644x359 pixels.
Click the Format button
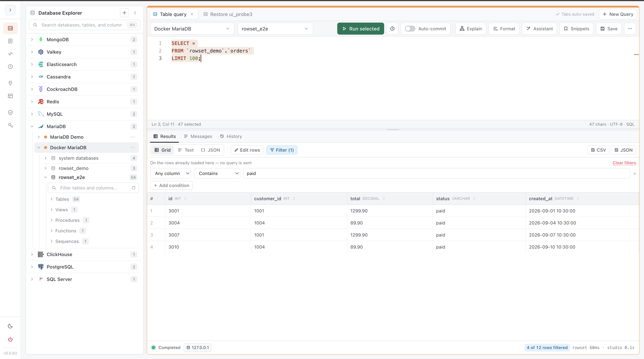point(504,29)
